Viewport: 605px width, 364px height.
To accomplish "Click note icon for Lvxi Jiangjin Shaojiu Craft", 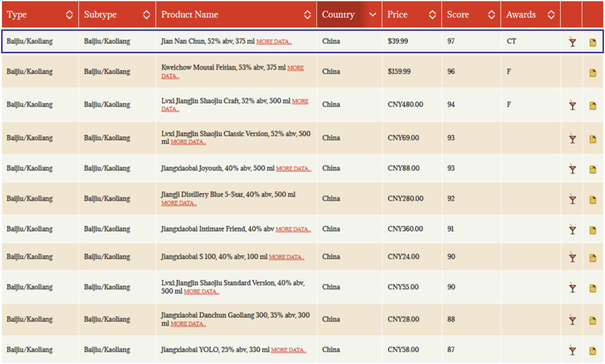I will click(x=593, y=105).
